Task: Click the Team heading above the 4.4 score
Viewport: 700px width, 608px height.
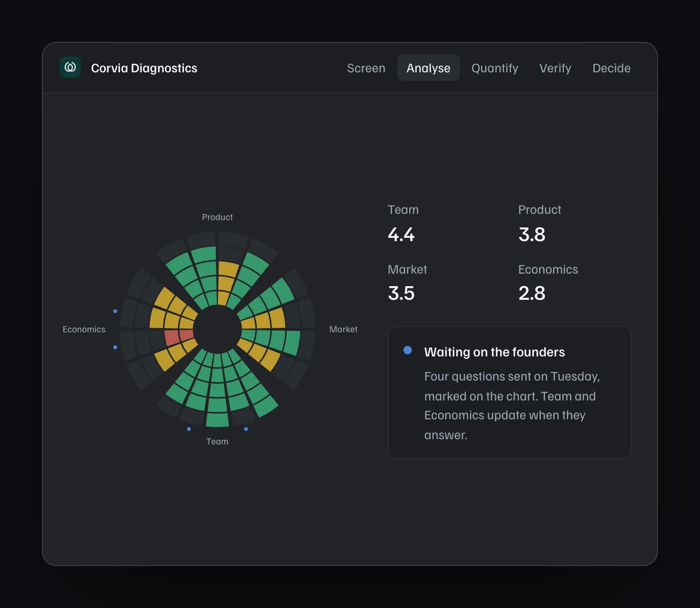Action: click(403, 210)
